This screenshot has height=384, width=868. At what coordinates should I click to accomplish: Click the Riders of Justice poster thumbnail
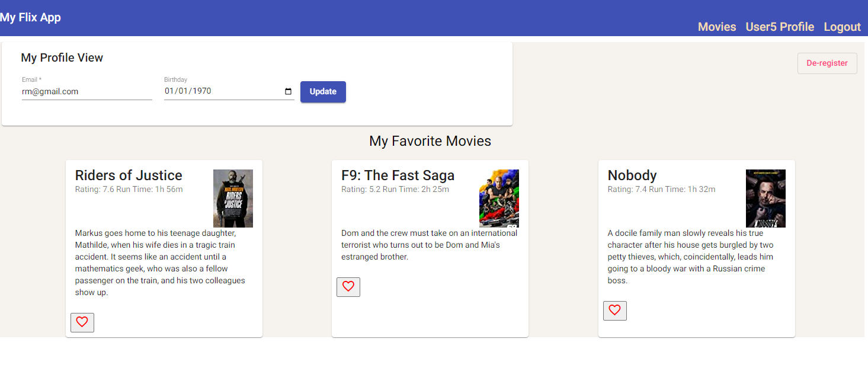(x=233, y=198)
